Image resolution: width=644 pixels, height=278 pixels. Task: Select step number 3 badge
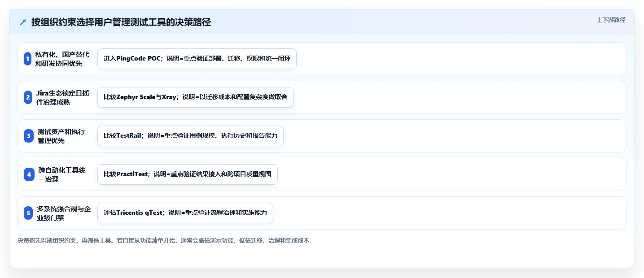coord(29,136)
